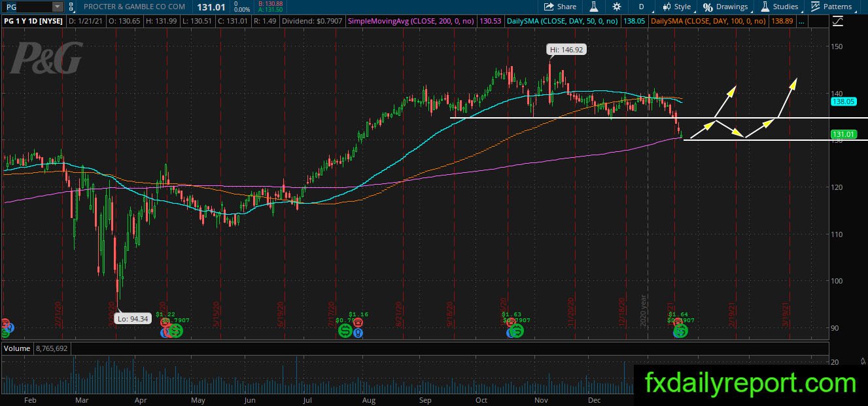This screenshot has width=868, height=406.
Task: Select DailySMA (CLOSE, DAY, 50) study label
Action: pos(563,22)
